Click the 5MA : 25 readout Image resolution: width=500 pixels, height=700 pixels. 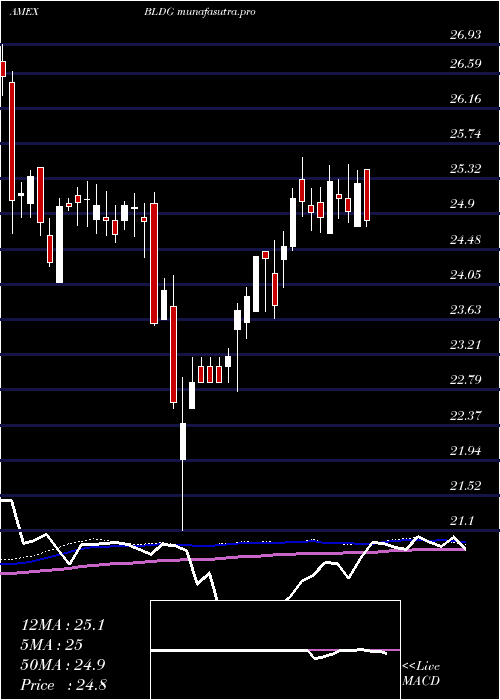(52, 645)
